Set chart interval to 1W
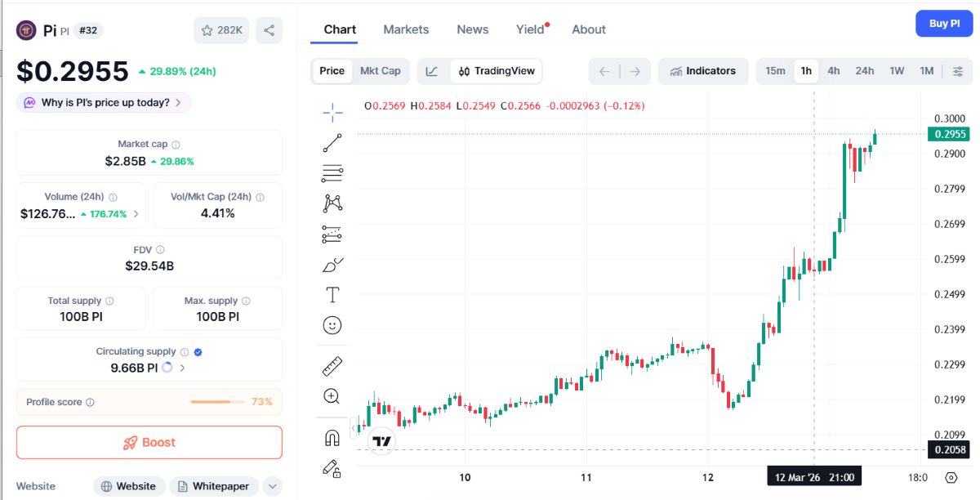Image resolution: width=980 pixels, height=500 pixels. click(x=897, y=71)
